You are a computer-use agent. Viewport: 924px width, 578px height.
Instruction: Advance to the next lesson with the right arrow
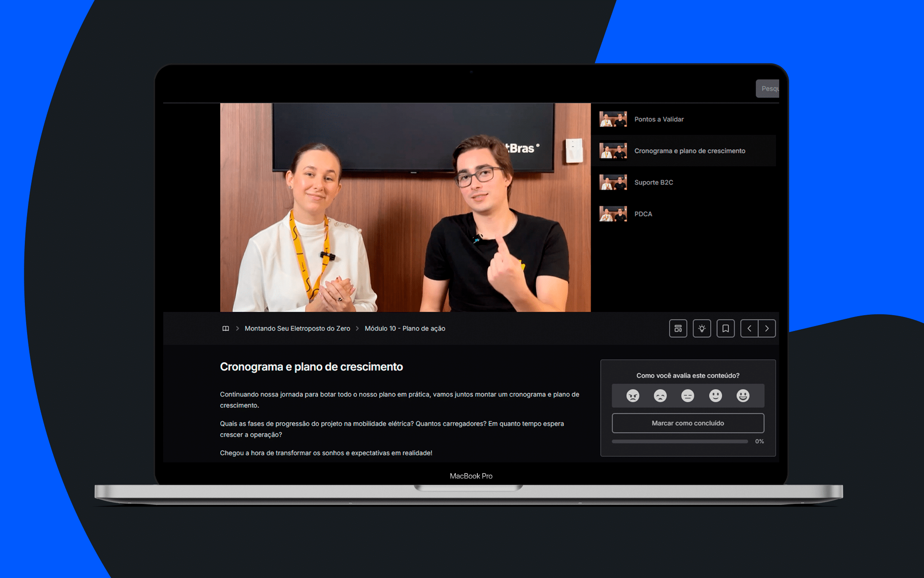[767, 328]
